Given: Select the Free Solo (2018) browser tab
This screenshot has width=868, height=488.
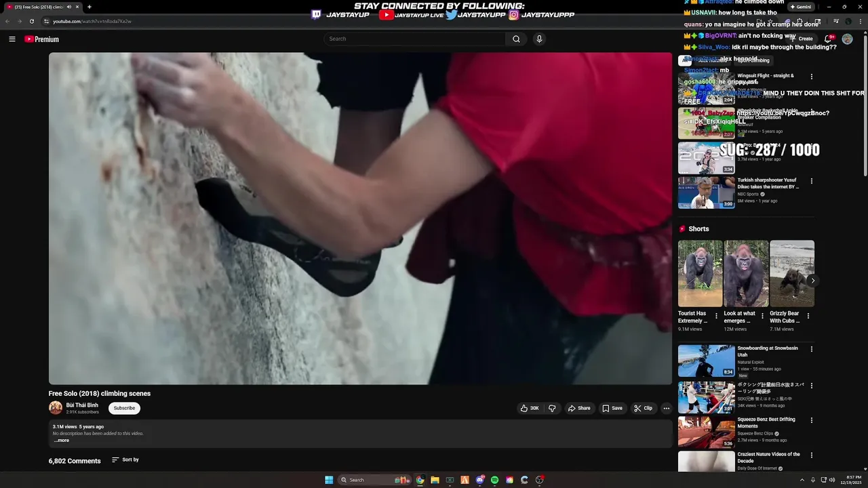Looking at the screenshot, I should (x=42, y=7).
